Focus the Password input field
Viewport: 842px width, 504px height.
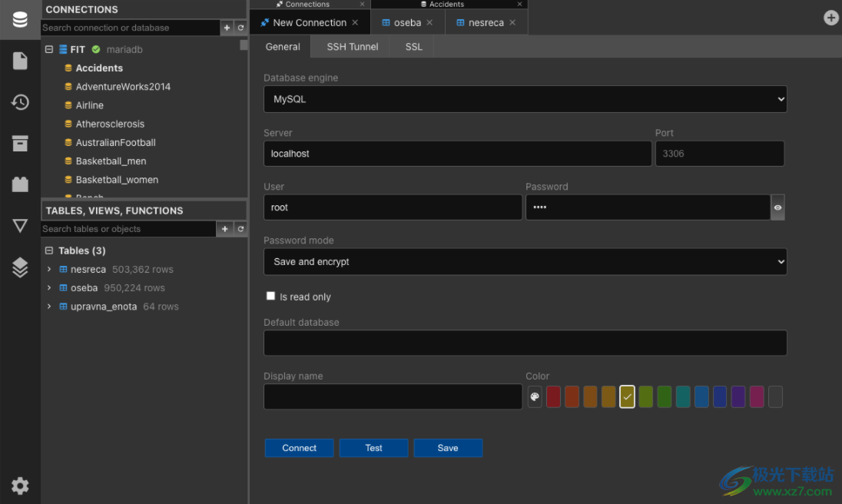pos(648,207)
